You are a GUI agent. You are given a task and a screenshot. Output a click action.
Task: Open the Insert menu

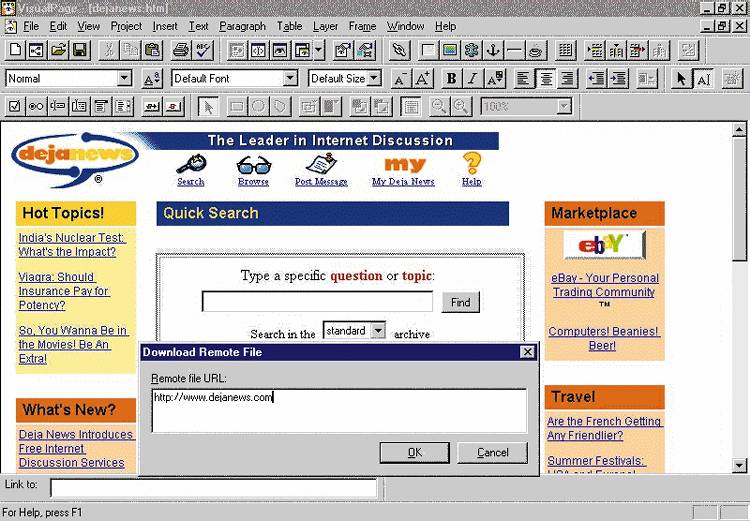click(165, 26)
